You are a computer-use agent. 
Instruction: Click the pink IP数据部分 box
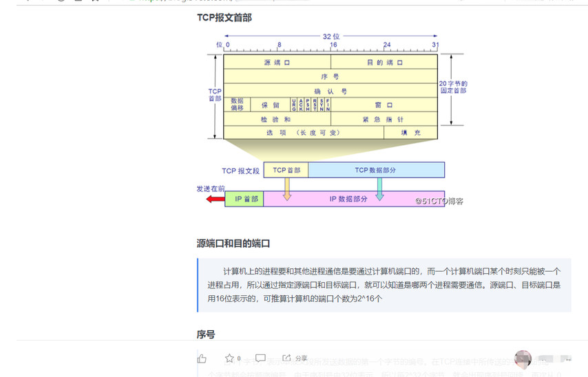tap(348, 199)
